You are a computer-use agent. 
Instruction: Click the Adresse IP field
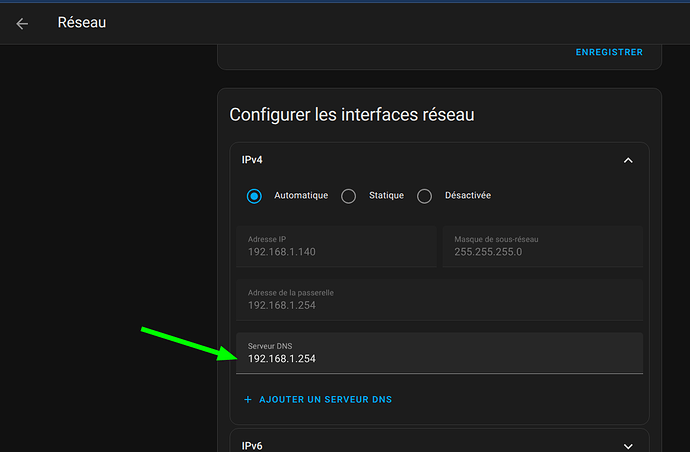point(335,247)
